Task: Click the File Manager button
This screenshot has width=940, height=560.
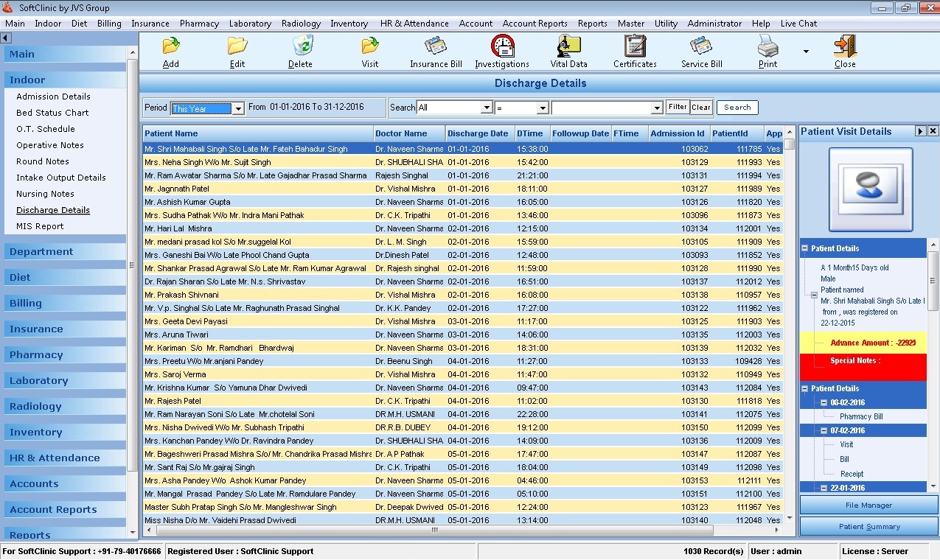Action: pos(868,505)
